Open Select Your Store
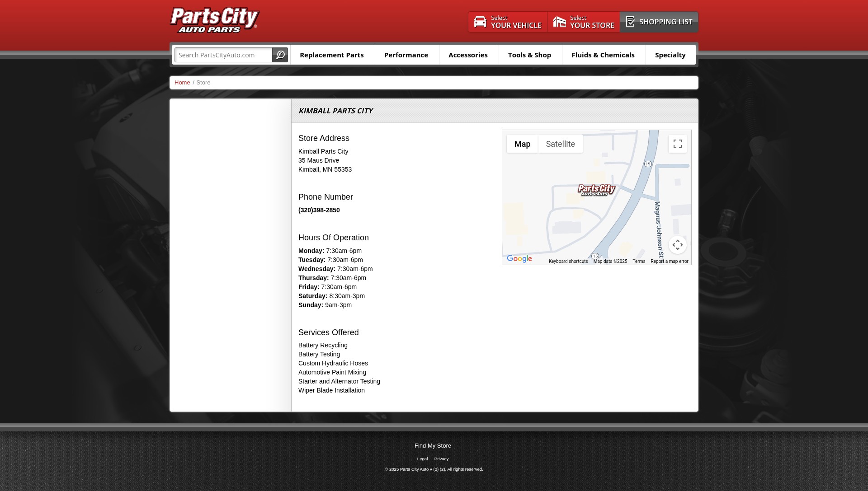 tap(584, 22)
